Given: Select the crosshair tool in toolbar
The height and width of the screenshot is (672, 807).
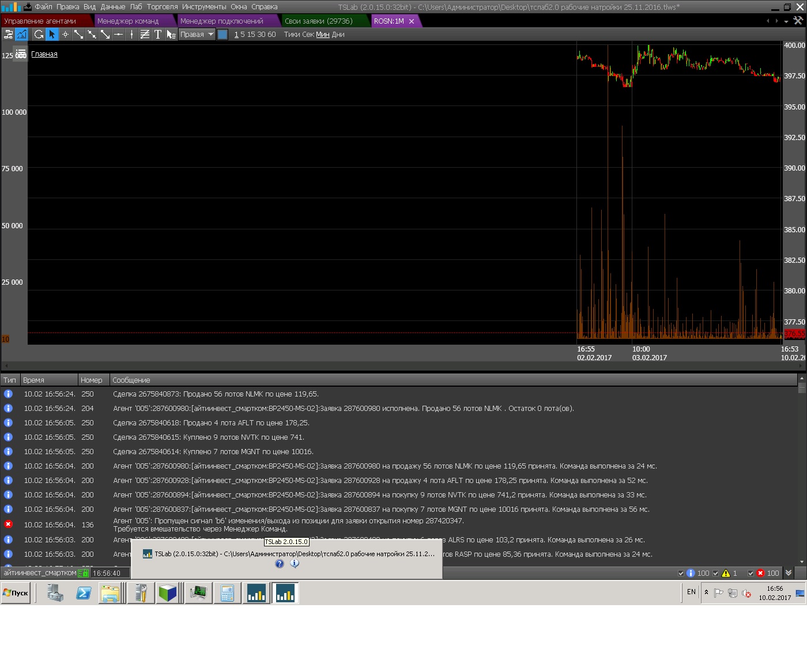Looking at the screenshot, I should [65, 35].
